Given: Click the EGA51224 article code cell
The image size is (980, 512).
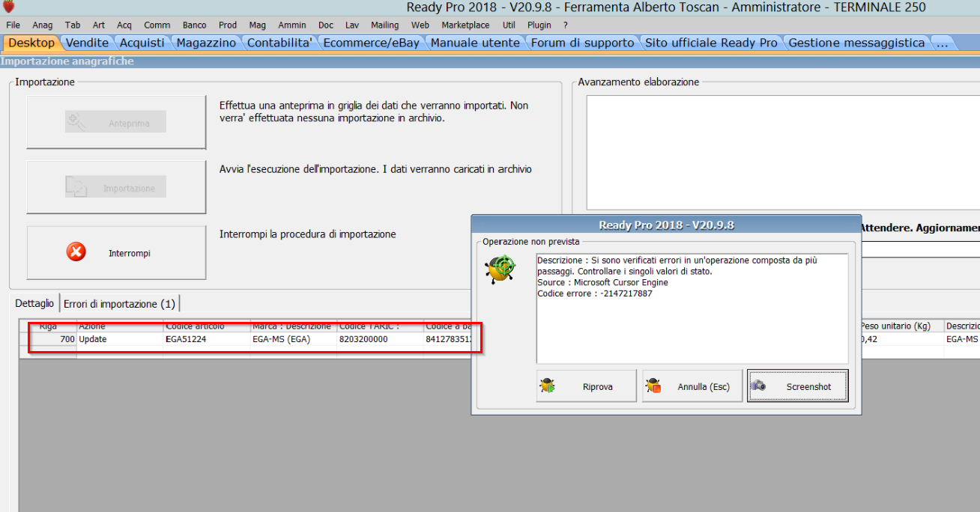Looking at the screenshot, I should [x=207, y=339].
